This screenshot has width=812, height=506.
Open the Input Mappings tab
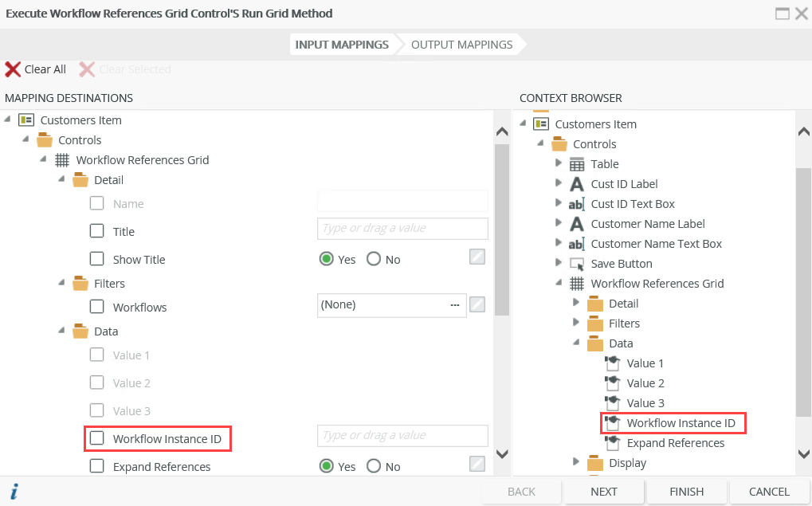pyautogui.click(x=342, y=45)
